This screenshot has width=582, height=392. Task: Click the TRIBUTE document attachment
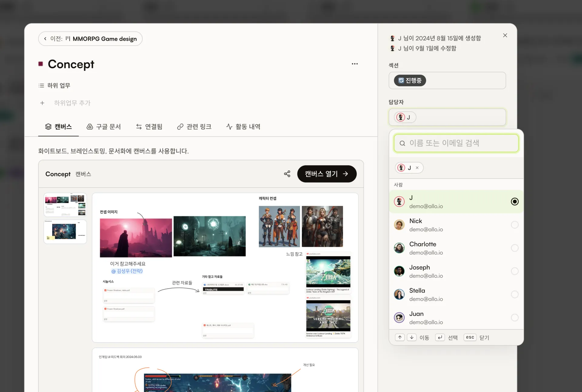point(223,288)
